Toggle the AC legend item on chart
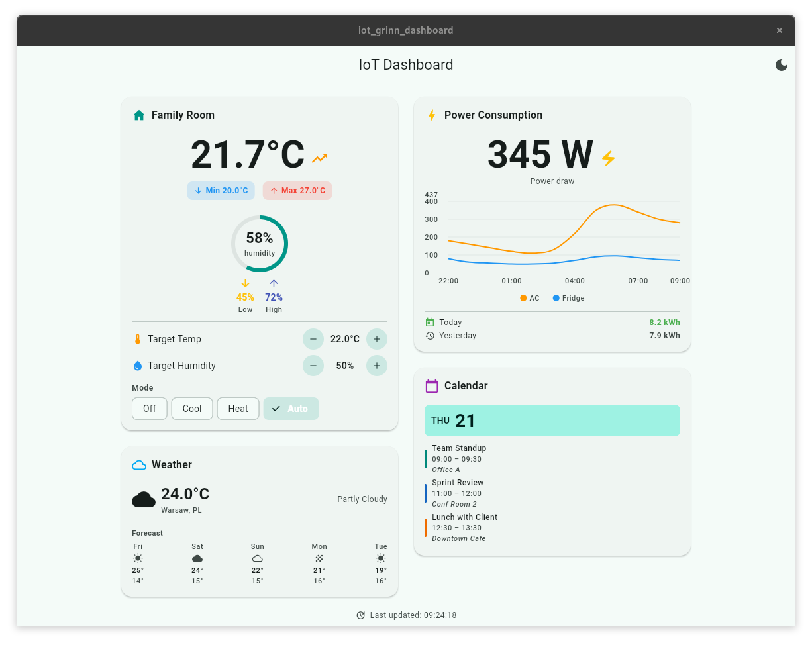The image size is (812, 645). click(530, 298)
